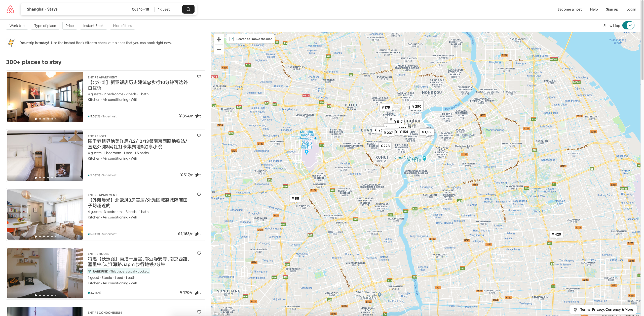Click the globe icon in Terms button

575,309
